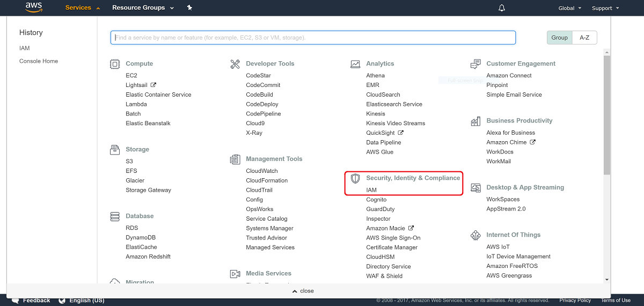Click the Internet Of Things category icon
This screenshot has height=306, width=644.
point(475,235)
